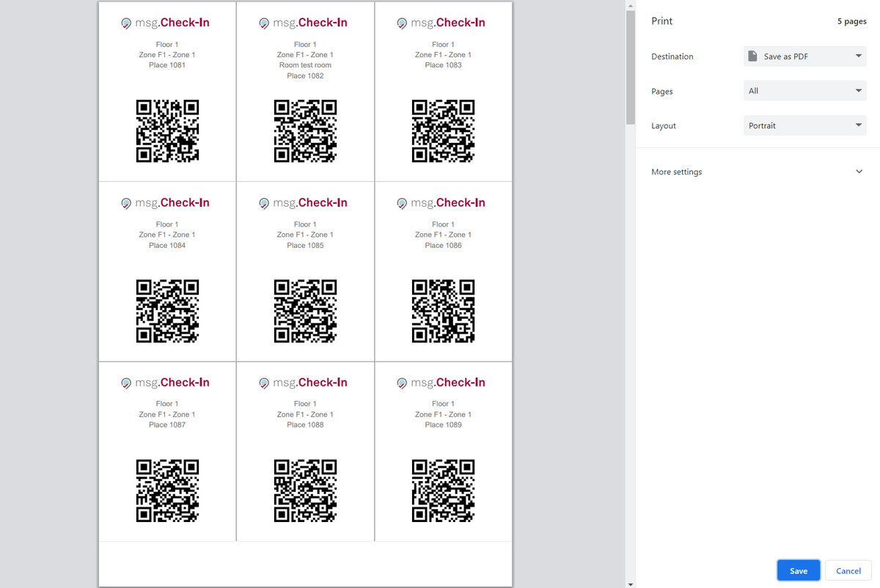The image size is (880, 588).
Task: Click the preview scrollbar thumb
Action: (630, 67)
